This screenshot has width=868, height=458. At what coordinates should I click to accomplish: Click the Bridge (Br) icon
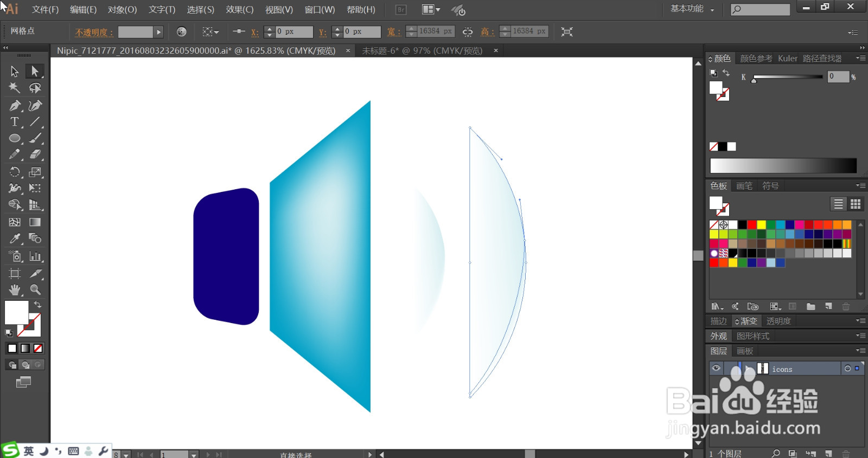pyautogui.click(x=401, y=9)
